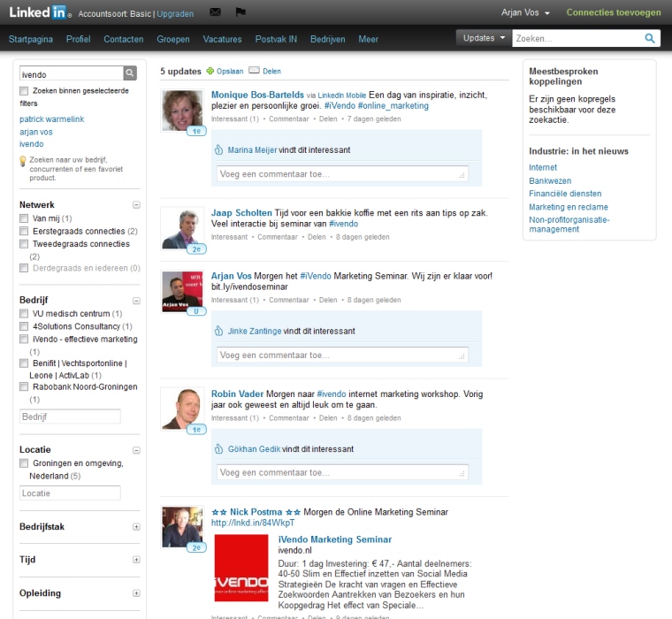The height and width of the screenshot is (619, 672).
Task: Open the Profiel menu
Action: [x=79, y=39]
